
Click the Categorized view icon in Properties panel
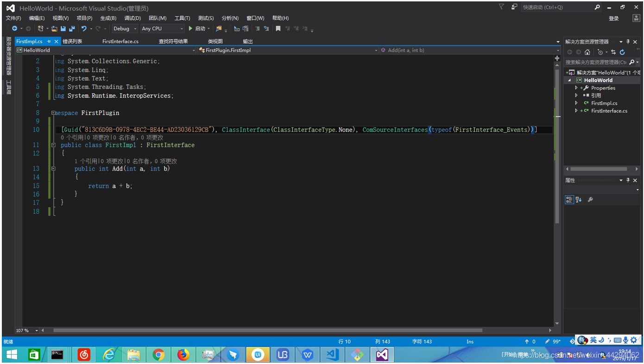coord(569,200)
